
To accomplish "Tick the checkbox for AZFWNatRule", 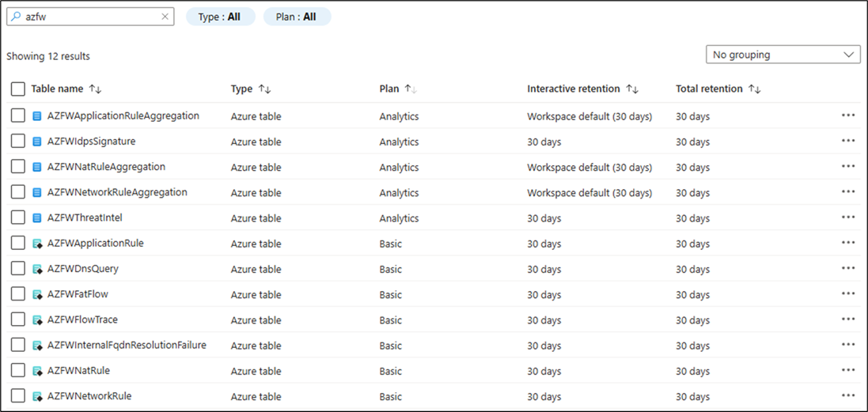I will point(18,371).
